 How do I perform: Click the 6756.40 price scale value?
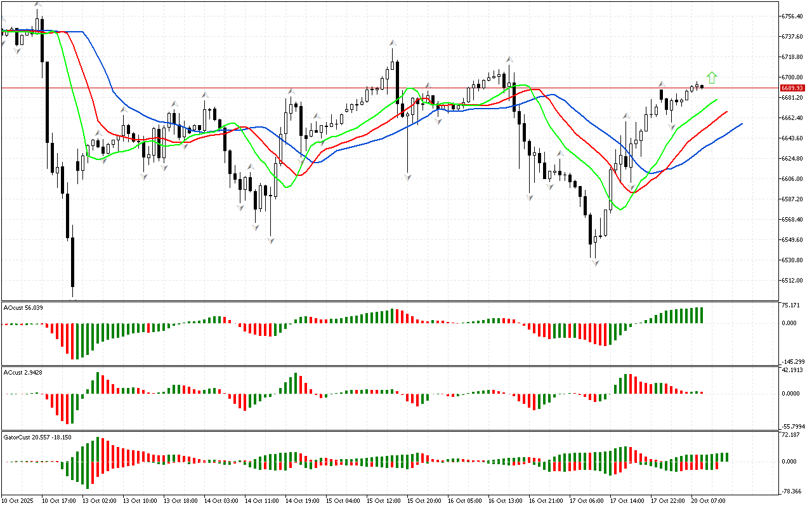(x=793, y=17)
